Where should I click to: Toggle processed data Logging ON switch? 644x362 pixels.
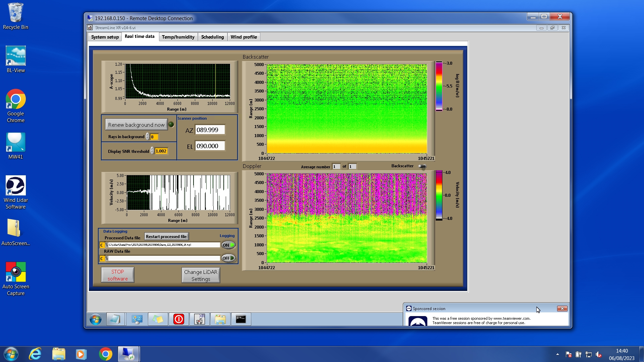click(x=228, y=245)
